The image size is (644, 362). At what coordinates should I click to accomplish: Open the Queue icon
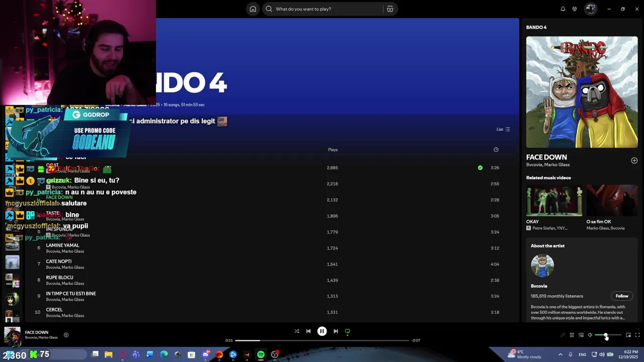pyautogui.click(x=572, y=335)
